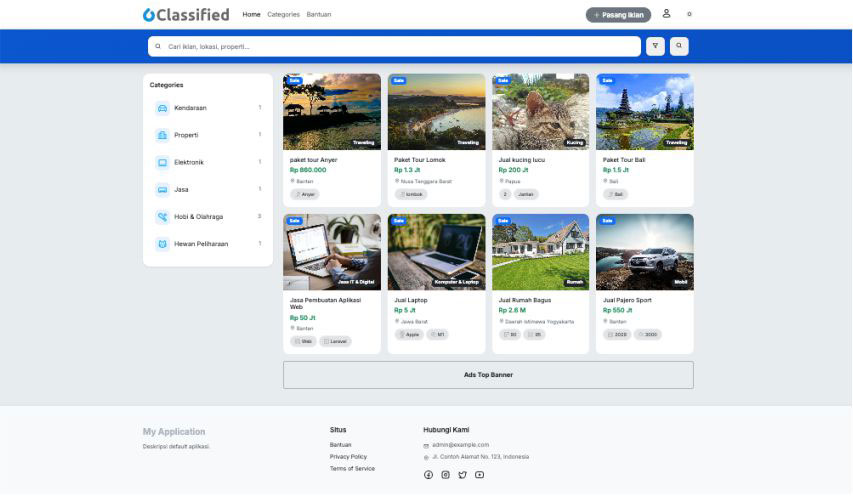Image resolution: width=853 pixels, height=497 pixels.
Task: Click the Laravel tag chip
Action: [335, 341]
